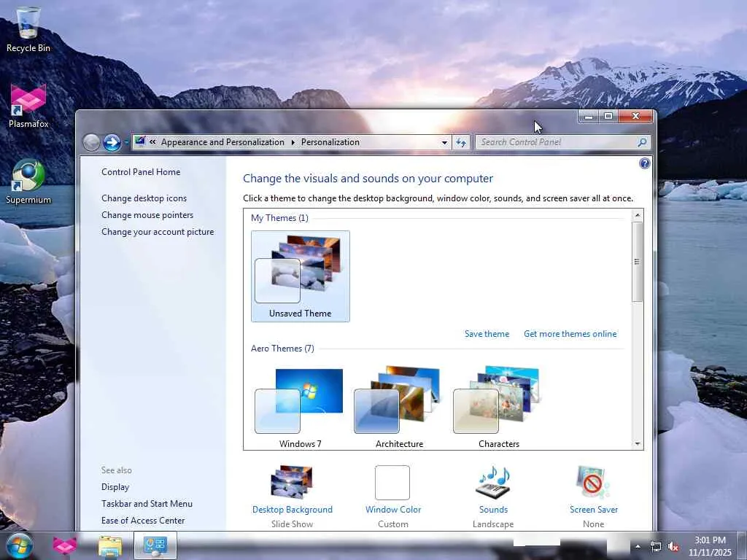Go to Appearance and Personalization breadcrumb

222,142
